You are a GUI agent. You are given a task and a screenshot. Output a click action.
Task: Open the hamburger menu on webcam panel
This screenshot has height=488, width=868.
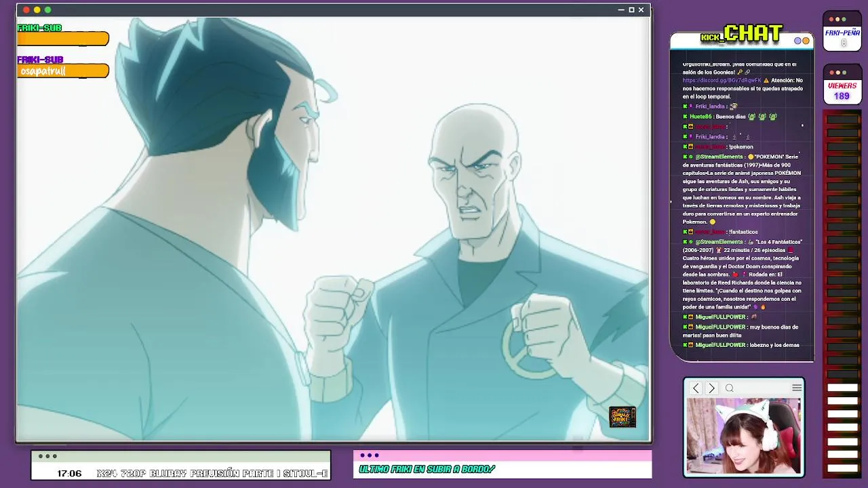tap(797, 388)
